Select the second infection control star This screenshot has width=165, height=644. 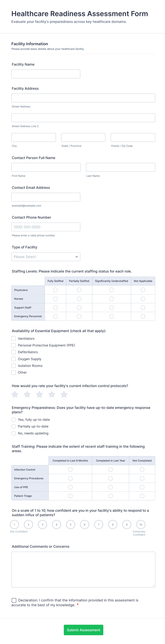coord(27,394)
